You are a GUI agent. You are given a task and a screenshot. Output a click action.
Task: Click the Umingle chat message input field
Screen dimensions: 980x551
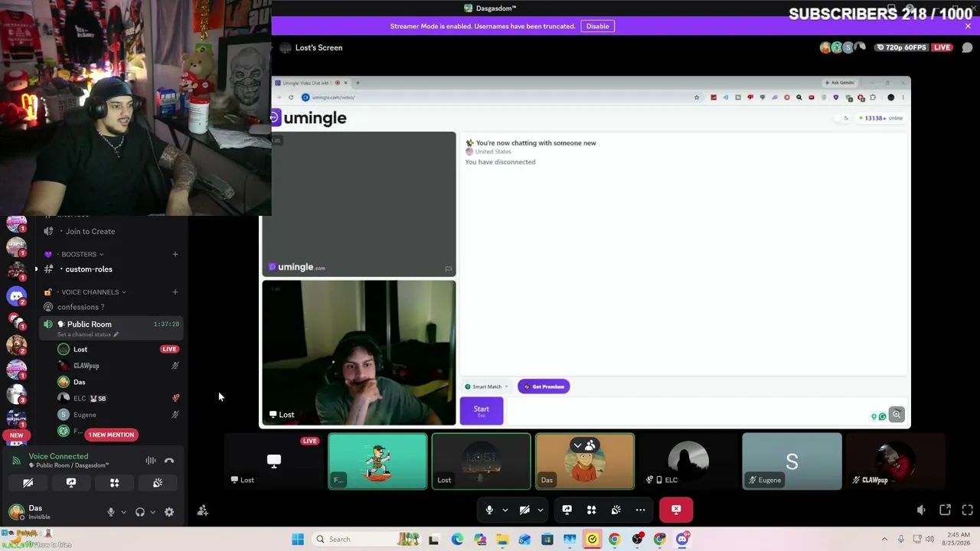pos(689,411)
